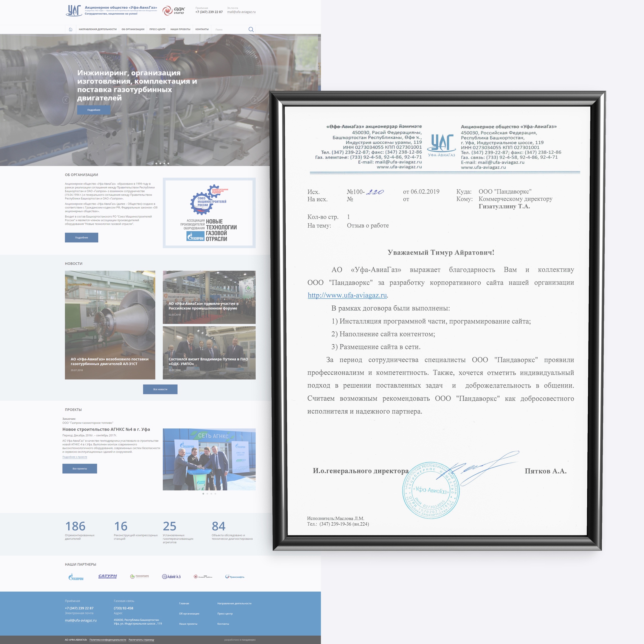
Task: Click project title Новое строительство АГНКС №4
Action: click(x=106, y=429)
